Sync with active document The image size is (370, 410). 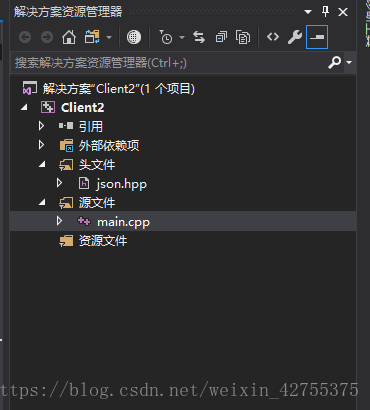coord(199,37)
